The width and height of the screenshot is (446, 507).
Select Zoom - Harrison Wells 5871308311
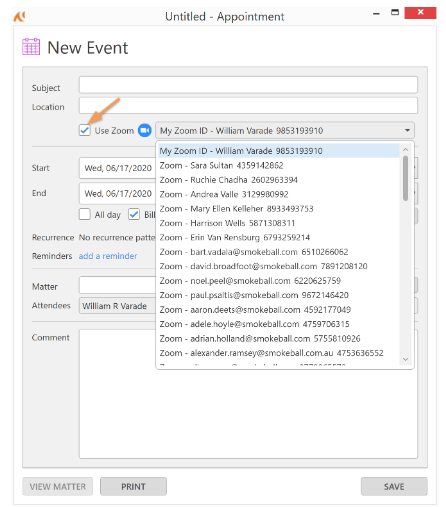point(279,223)
